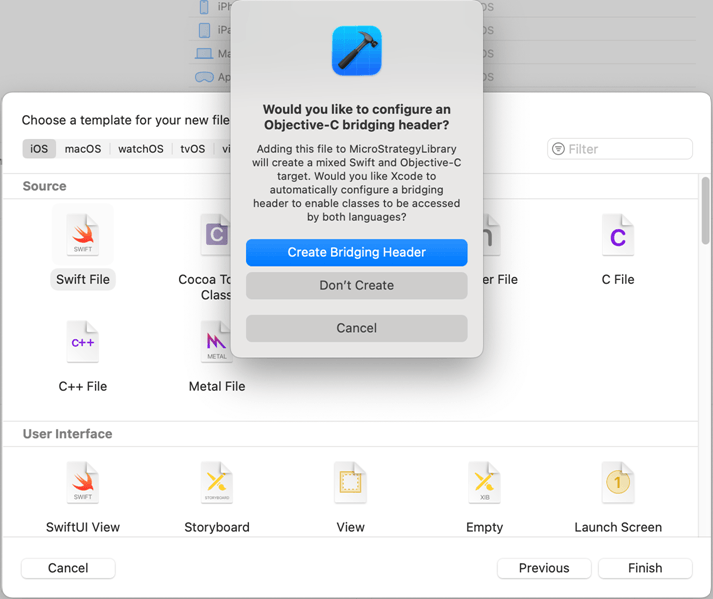Click the template list vertical scrollbar
This screenshot has height=599, width=713.
pos(705,211)
